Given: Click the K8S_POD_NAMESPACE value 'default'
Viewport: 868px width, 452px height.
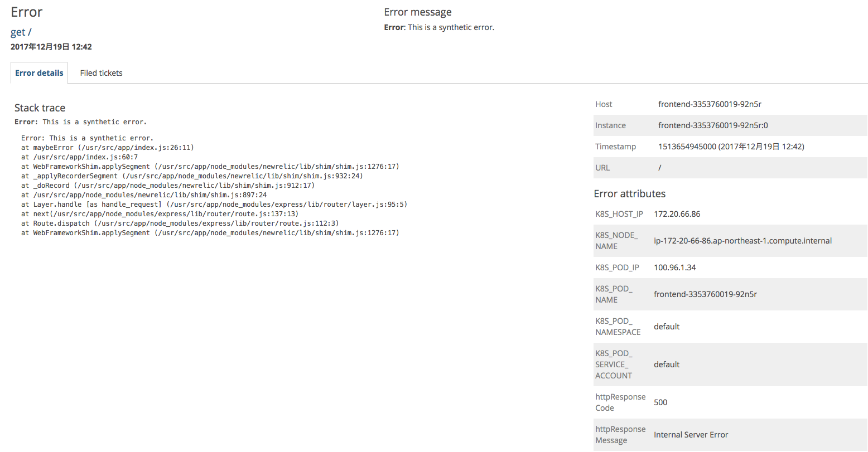Looking at the screenshot, I should tap(667, 327).
